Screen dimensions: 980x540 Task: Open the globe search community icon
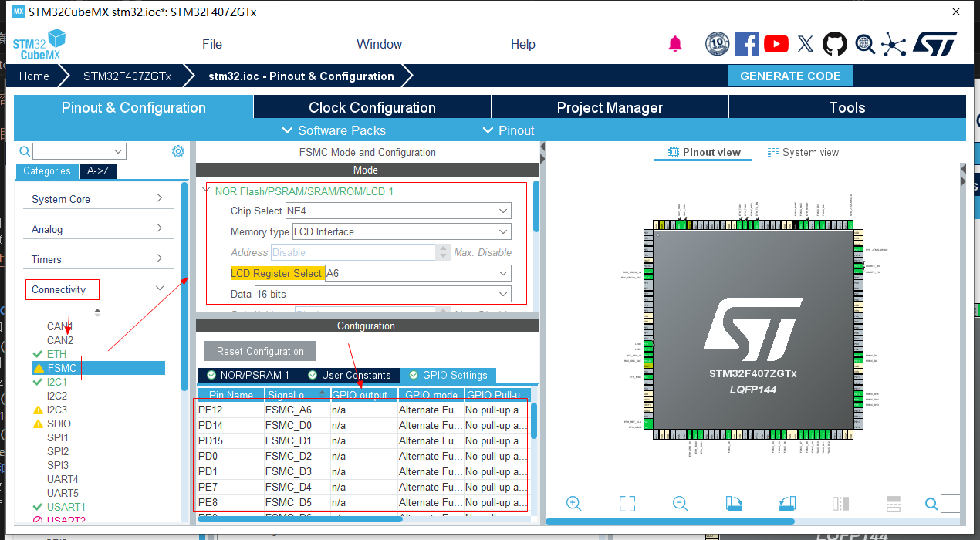(864, 44)
